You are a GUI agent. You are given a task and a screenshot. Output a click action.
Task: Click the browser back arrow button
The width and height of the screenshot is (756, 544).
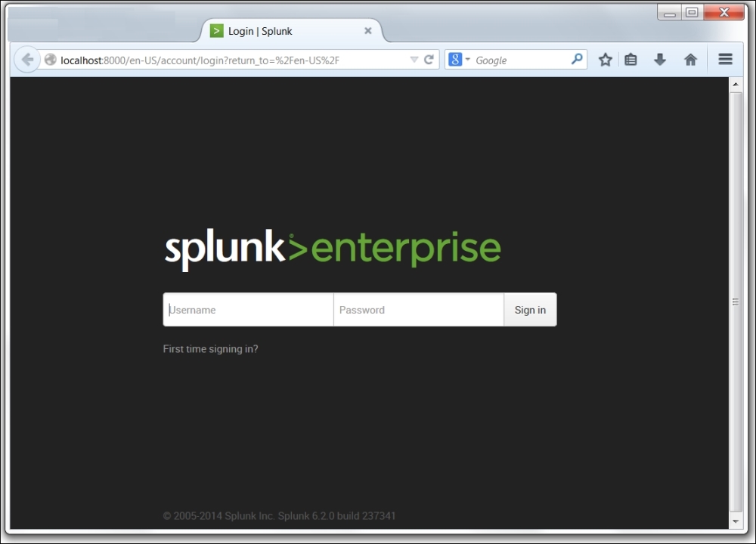(27, 60)
